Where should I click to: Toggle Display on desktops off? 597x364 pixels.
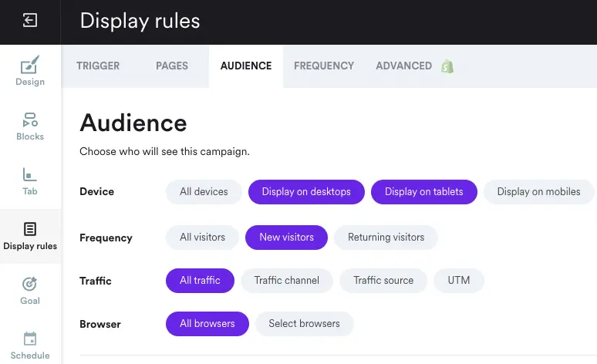306,192
